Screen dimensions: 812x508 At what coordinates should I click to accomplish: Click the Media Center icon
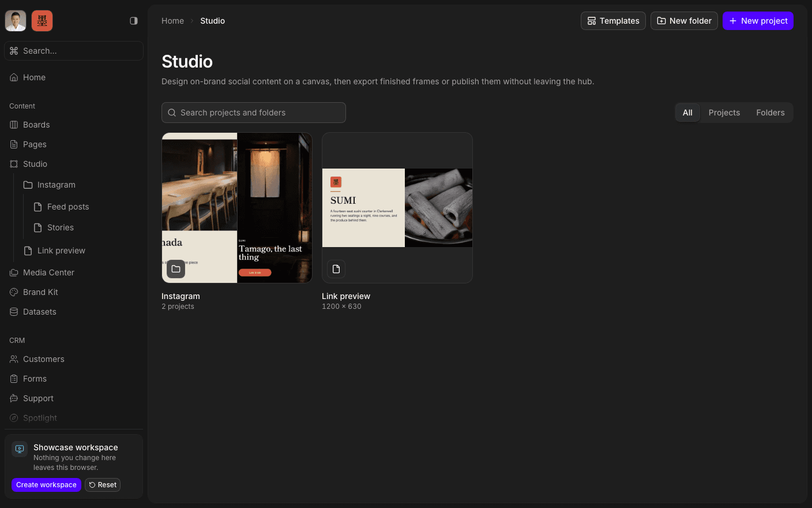click(x=14, y=272)
